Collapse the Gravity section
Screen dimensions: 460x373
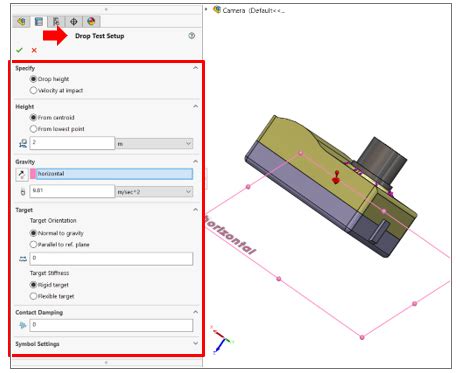(x=195, y=162)
